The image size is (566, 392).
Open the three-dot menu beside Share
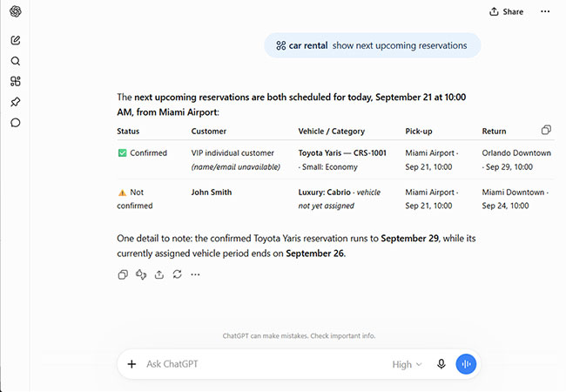pyautogui.click(x=545, y=12)
